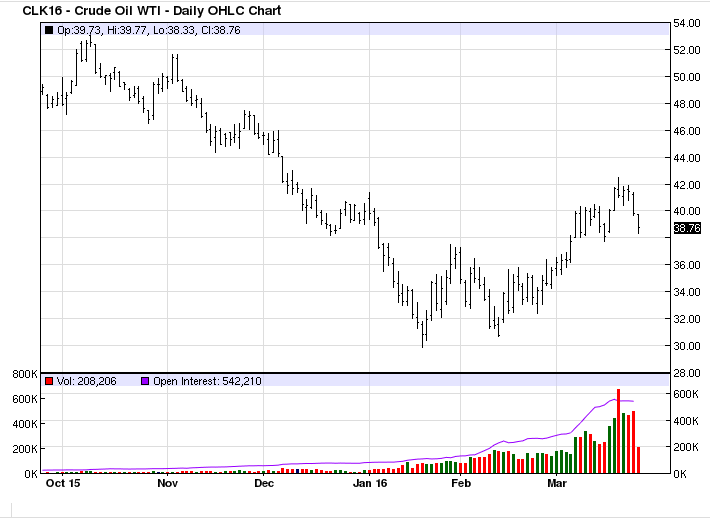The image size is (710, 518).
Task: Click the 'Jan 16' date axis label
Action: [x=370, y=483]
